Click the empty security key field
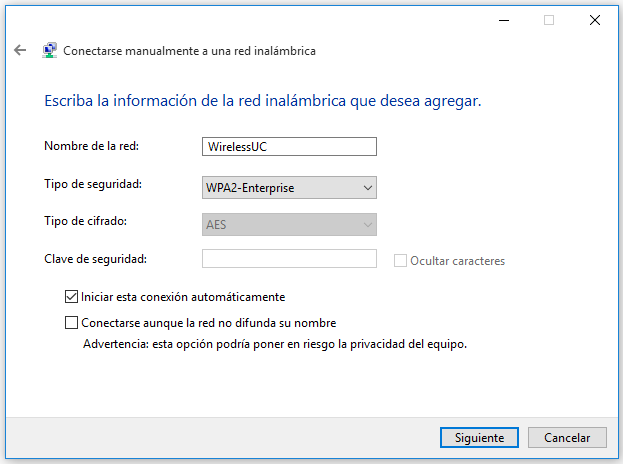This screenshot has width=623, height=464. (x=289, y=259)
